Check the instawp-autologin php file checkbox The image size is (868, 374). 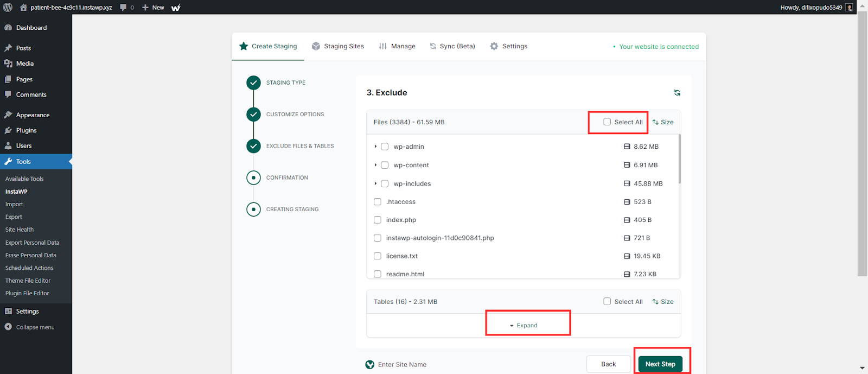(378, 238)
